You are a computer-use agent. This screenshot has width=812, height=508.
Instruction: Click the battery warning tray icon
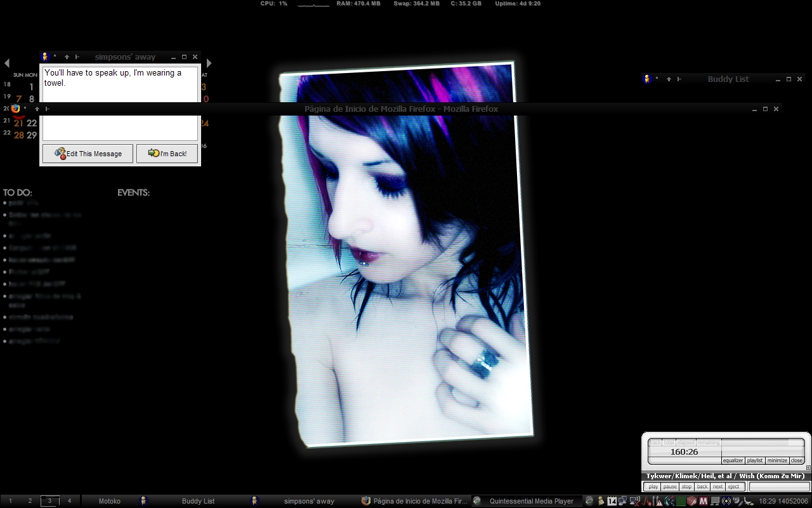tap(657, 501)
